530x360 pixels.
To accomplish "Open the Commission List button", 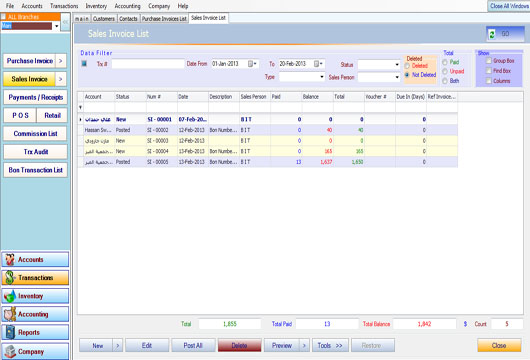I will [x=35, y=134].
